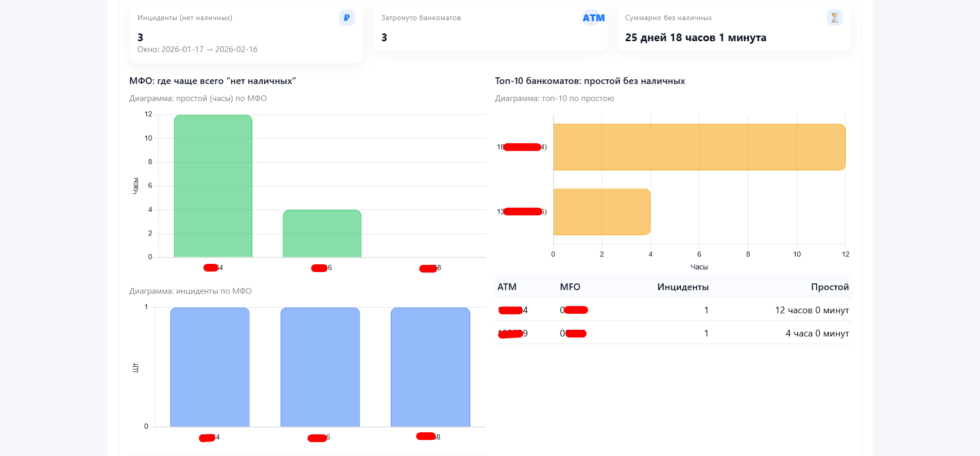Click the ruble icon in the incidents card

(x=347, y=18)
